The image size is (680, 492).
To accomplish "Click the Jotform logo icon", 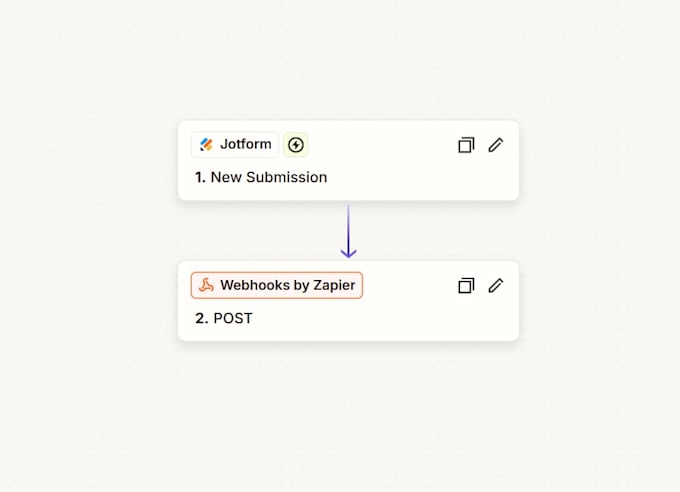I will [x=206, y=144].
